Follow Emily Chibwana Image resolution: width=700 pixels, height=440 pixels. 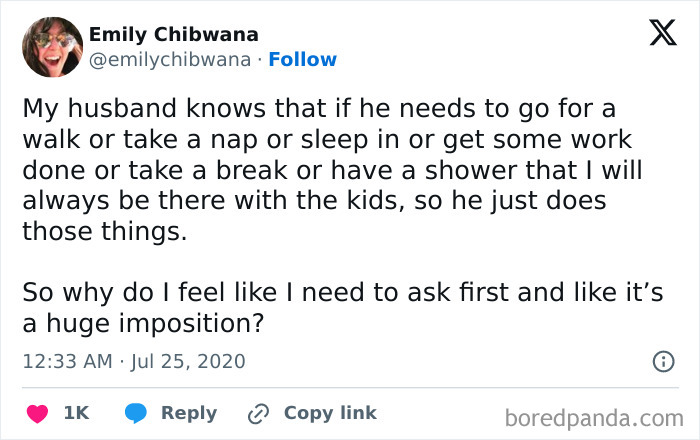point(301,60)
